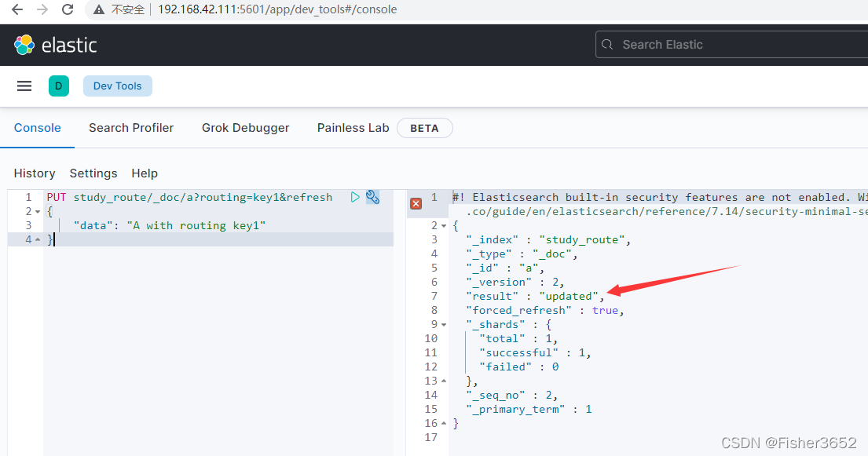Viewport: 868px width, 456px height.
Task: Toggle fold arrow at editor line 4
Action: 38,239
